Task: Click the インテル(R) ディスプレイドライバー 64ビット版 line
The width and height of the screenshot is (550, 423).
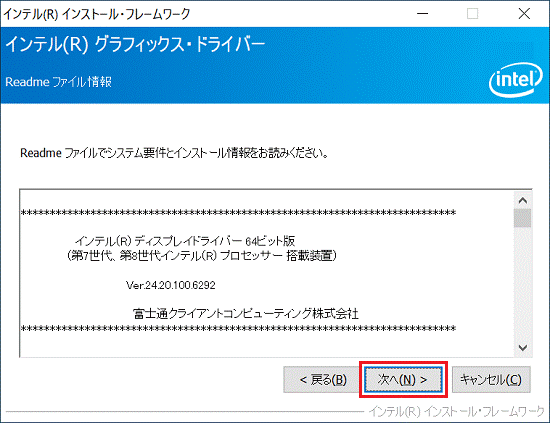Action: click(x=185, y=241)
